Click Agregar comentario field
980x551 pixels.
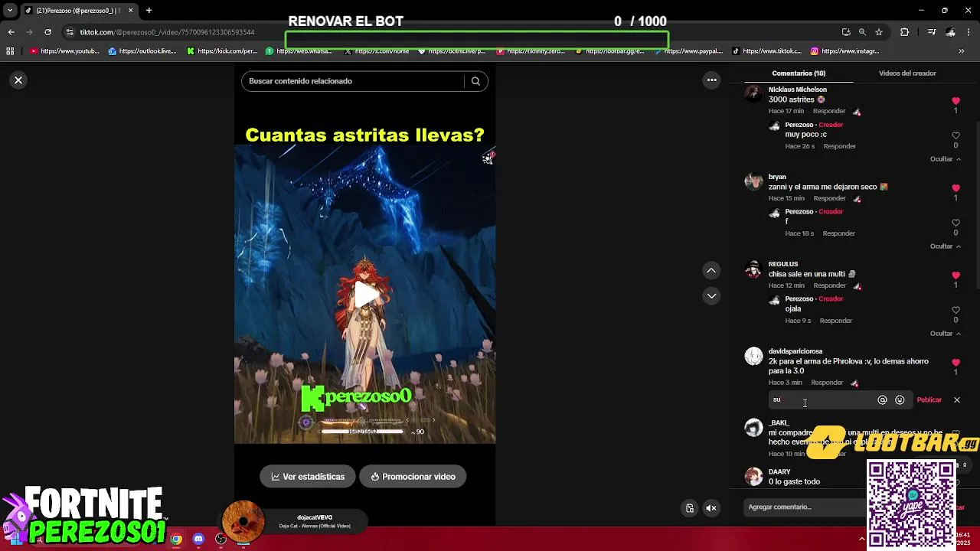click(804, 507)
